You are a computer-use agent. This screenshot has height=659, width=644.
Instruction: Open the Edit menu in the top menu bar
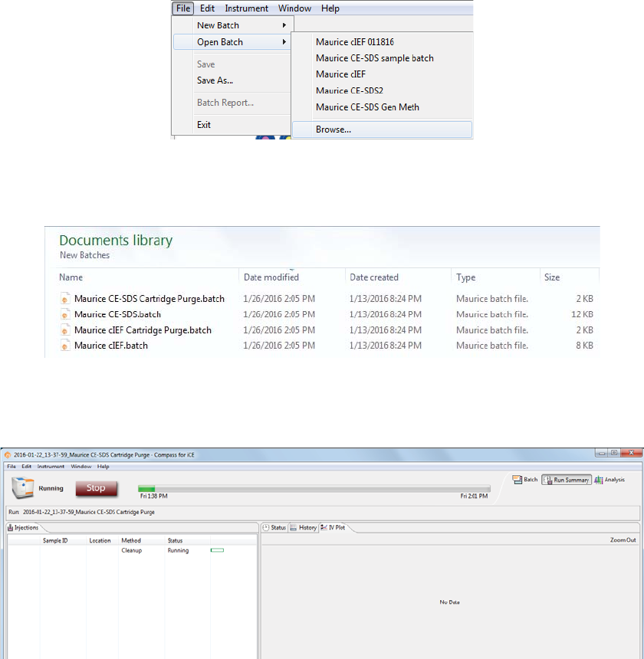tap(207, 8)
